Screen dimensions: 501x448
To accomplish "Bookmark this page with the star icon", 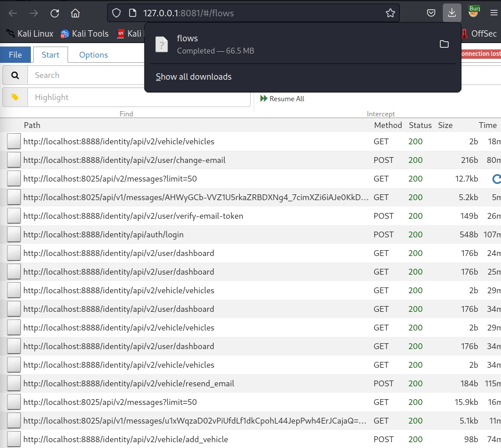I will click(x=390, y=13).
